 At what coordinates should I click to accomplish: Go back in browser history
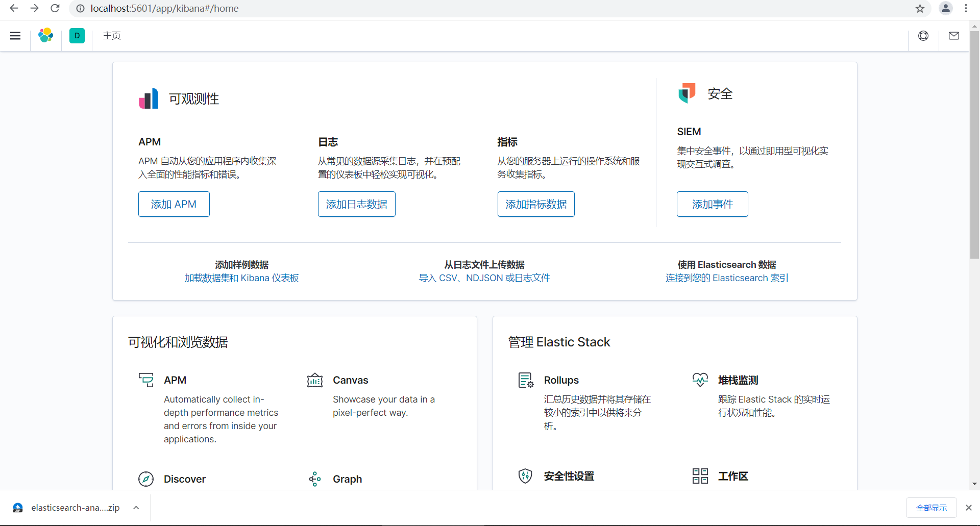(x=14, y=8)
